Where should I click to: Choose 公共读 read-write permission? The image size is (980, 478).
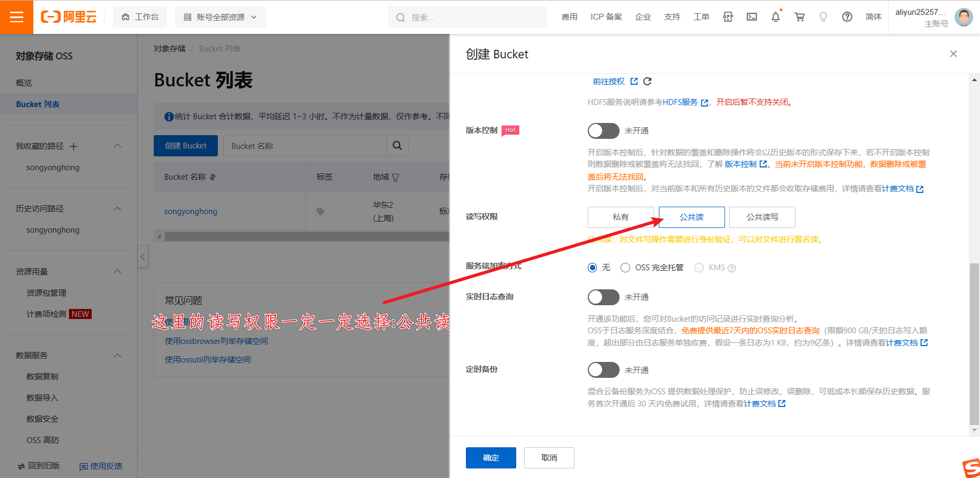[692, 217]
